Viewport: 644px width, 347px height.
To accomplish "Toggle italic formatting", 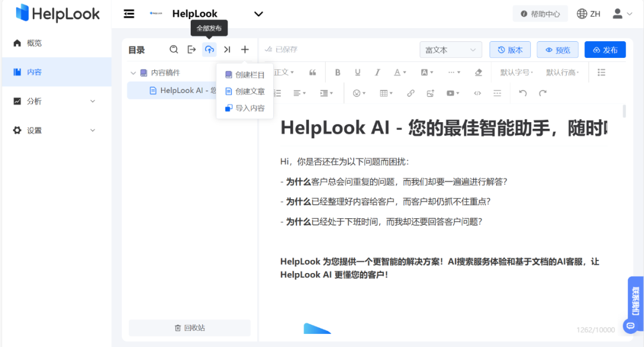I will (377, 72).
